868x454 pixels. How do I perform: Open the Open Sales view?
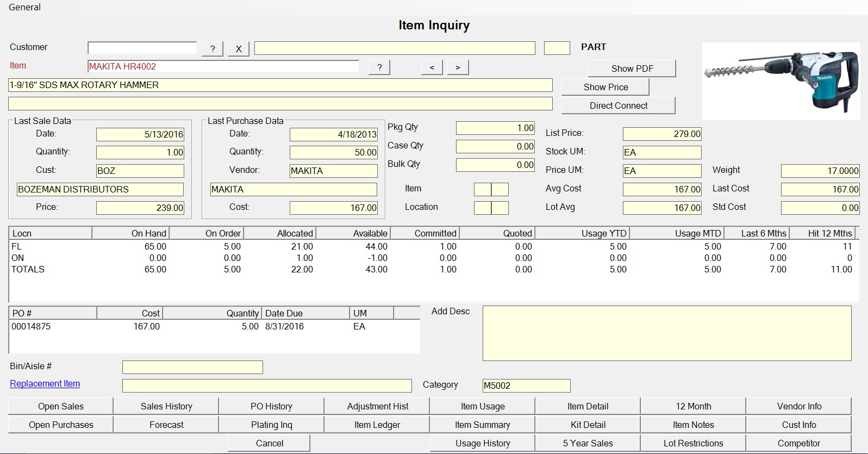61,406
